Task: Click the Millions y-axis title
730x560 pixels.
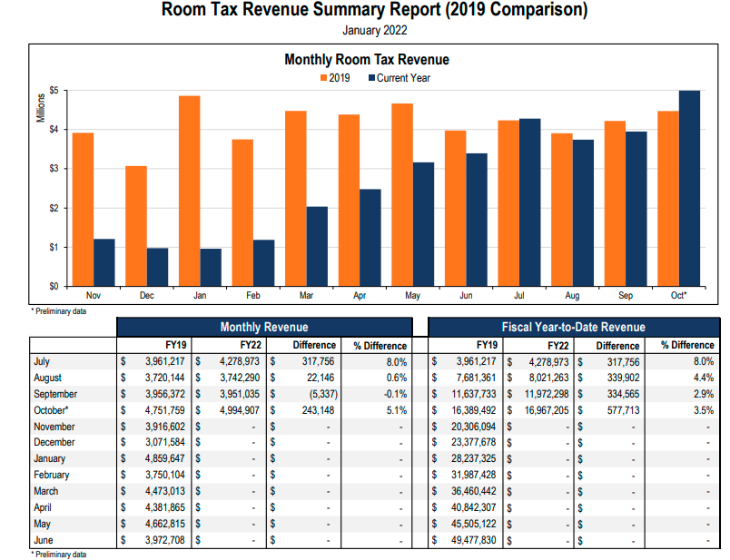Action: tap(40, 108)
